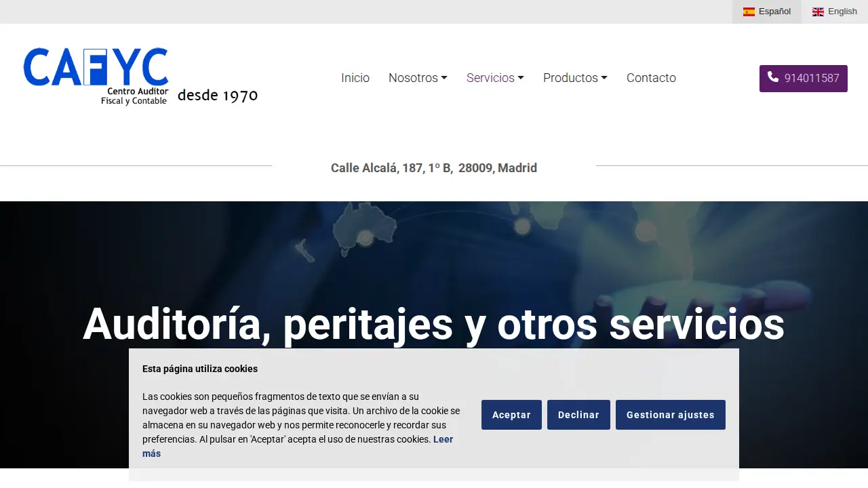This screenshot has width=868, height=488.
Task: Select Español language option
Action: pos(767,12)
